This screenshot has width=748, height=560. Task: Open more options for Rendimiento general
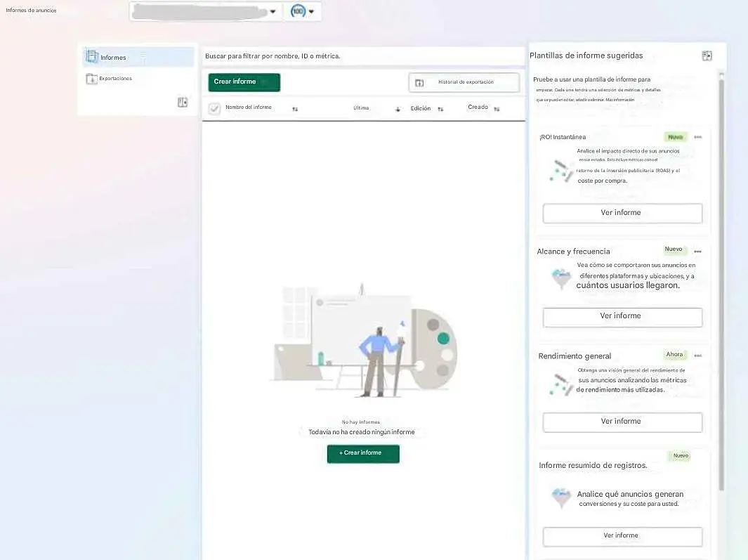tap(697, 356)
